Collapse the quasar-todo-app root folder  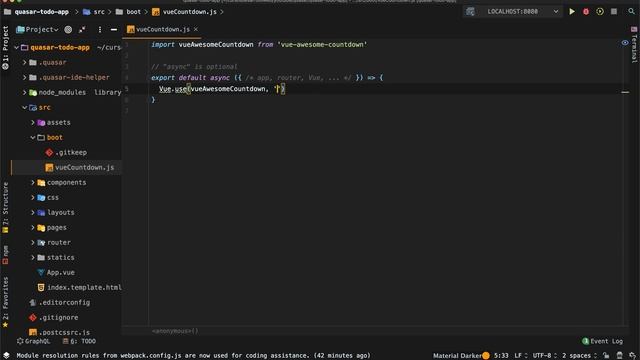[x=16, y=47]
